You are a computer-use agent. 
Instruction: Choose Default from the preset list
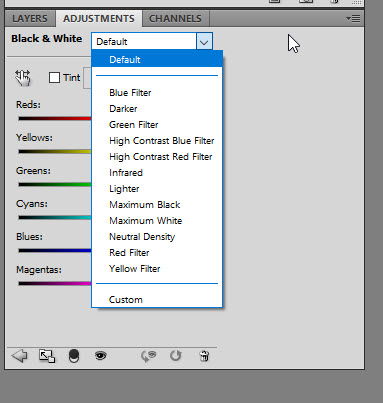pos(157,60)
